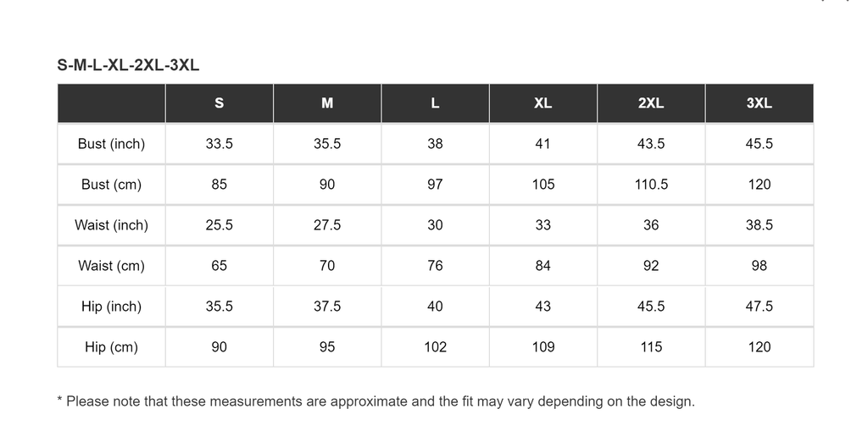Image resolution: width=868 pixels, height=442 pixels.
Task: Select the 84 waist cm cell
Action: coord(543,266)
